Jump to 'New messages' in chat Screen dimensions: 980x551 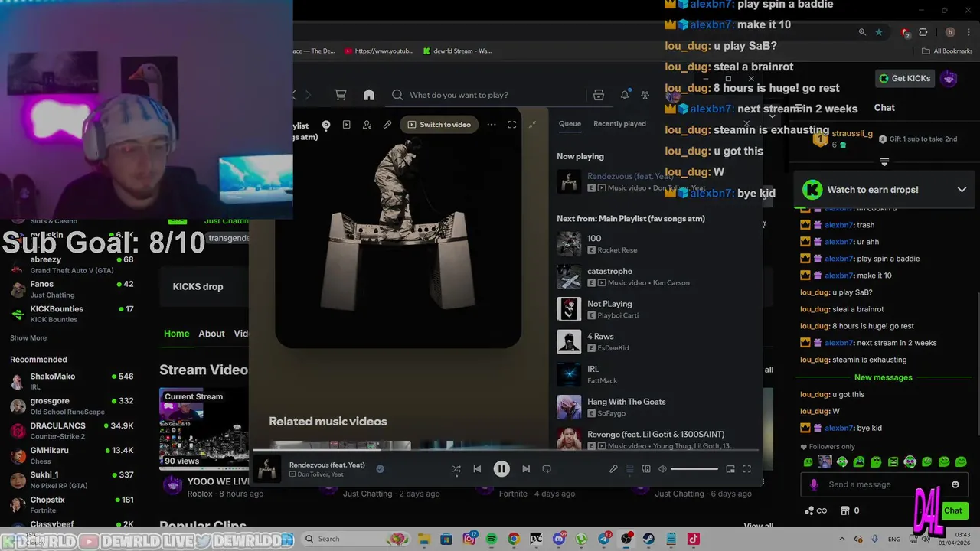884,377
